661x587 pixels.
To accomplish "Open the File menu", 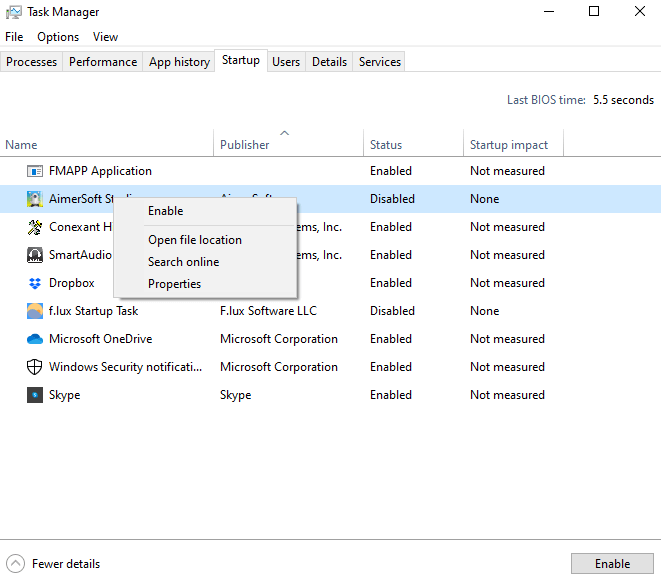I will click(x=14, y=37).
